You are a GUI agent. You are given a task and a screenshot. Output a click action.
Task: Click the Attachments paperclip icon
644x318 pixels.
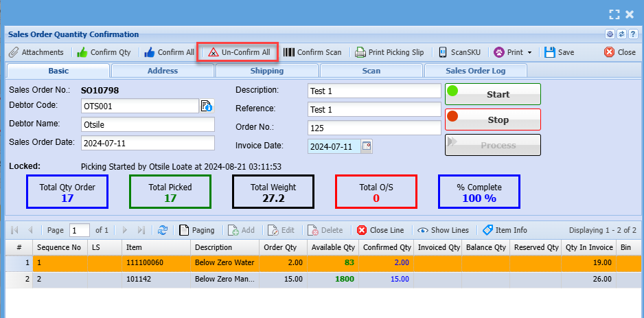tap(14, 52)
